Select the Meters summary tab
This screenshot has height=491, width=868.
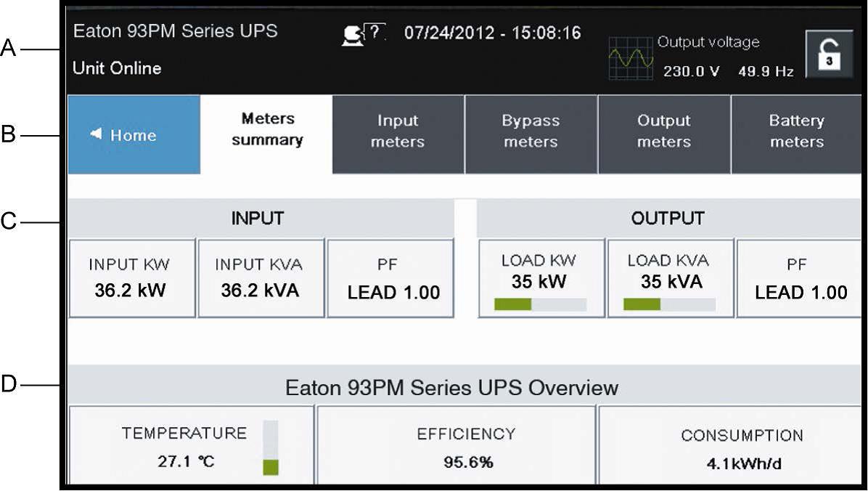[266, 134]
